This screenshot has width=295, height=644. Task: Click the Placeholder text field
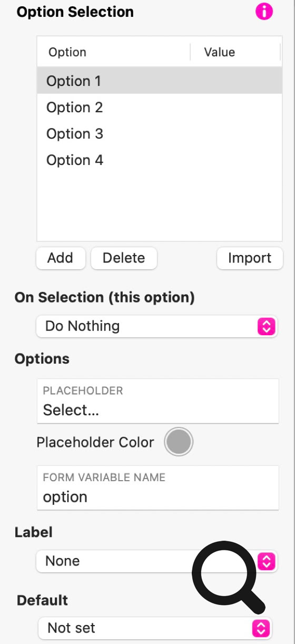[x=158, y=401]
